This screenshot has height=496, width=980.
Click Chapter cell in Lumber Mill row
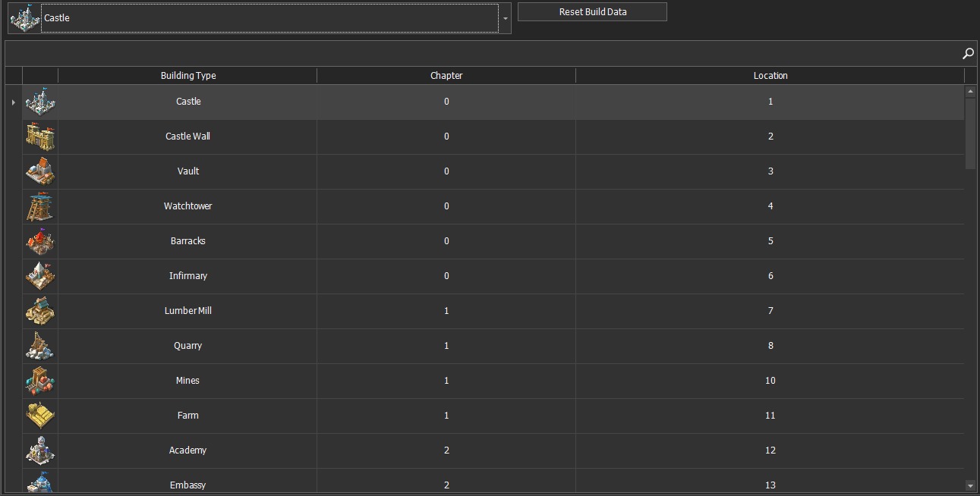(446, 311)
